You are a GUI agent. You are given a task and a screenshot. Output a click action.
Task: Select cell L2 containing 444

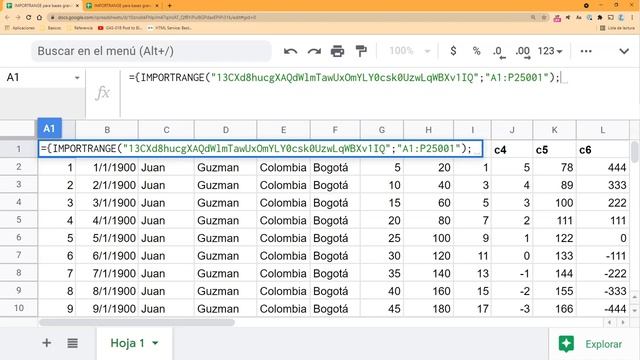click(602, 167)
